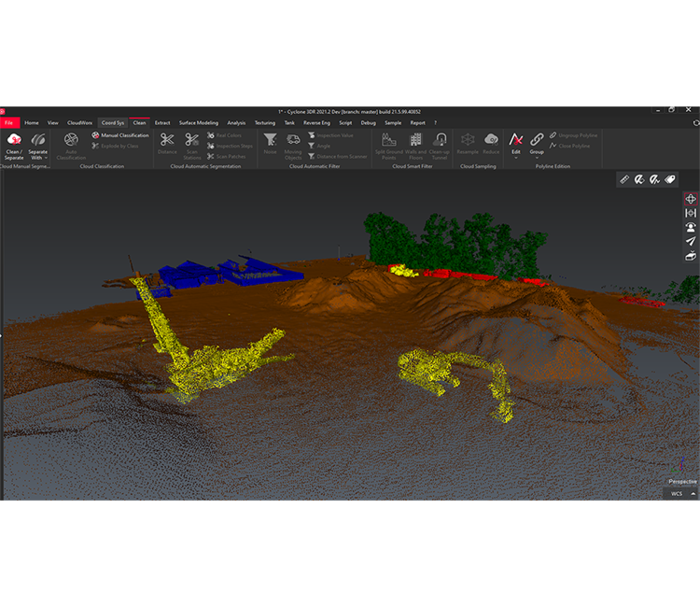This screenshot has width=700, height=607.
Task: Click the Clean / Separate cloud tool
Action: point(14,146)
